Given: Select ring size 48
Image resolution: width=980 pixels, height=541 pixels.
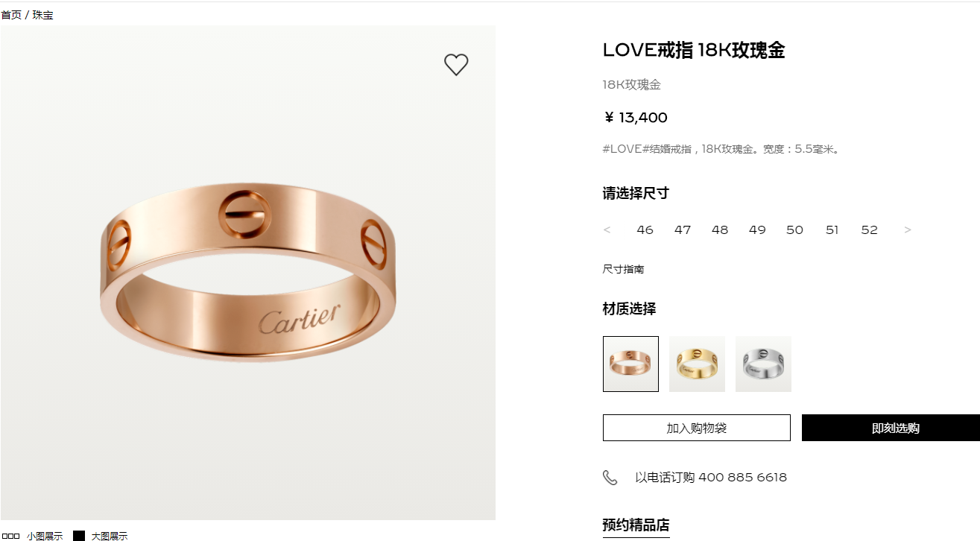Looking at the screenshot, I should click(x=720, y=230).
